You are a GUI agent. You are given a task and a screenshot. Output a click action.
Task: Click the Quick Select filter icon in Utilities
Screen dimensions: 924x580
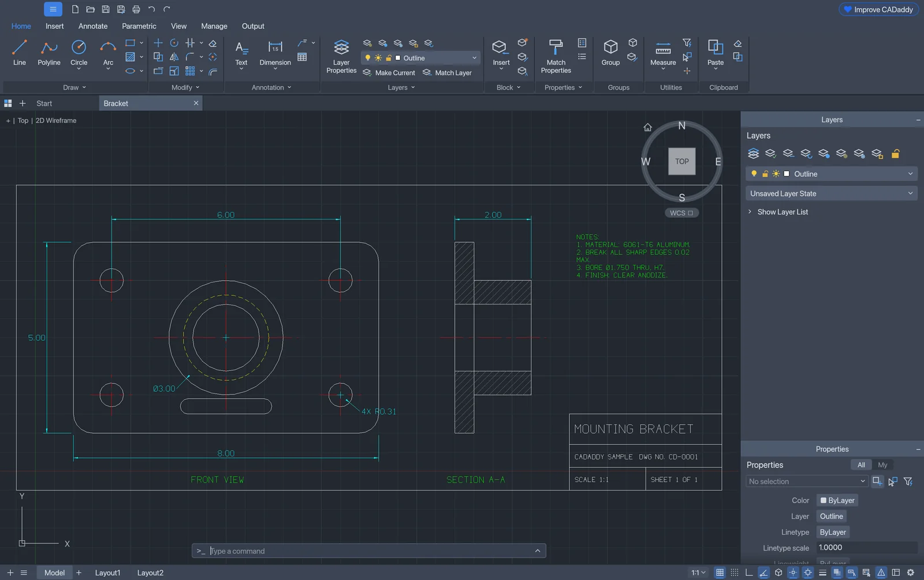coord(687,43)
